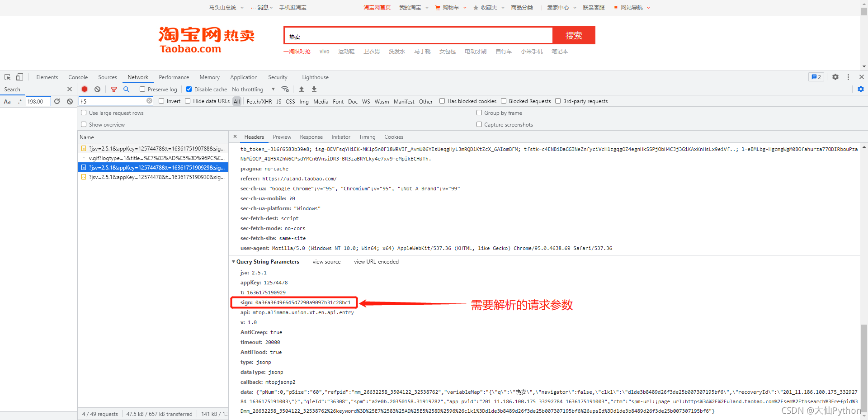Select the v.gif?logtype request row

(x=153, y=158)
